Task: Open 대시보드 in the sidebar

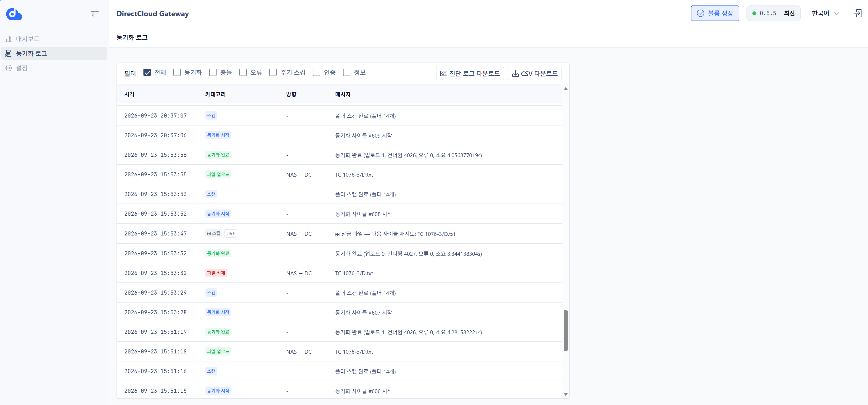Action: click(x=54, y=39)
